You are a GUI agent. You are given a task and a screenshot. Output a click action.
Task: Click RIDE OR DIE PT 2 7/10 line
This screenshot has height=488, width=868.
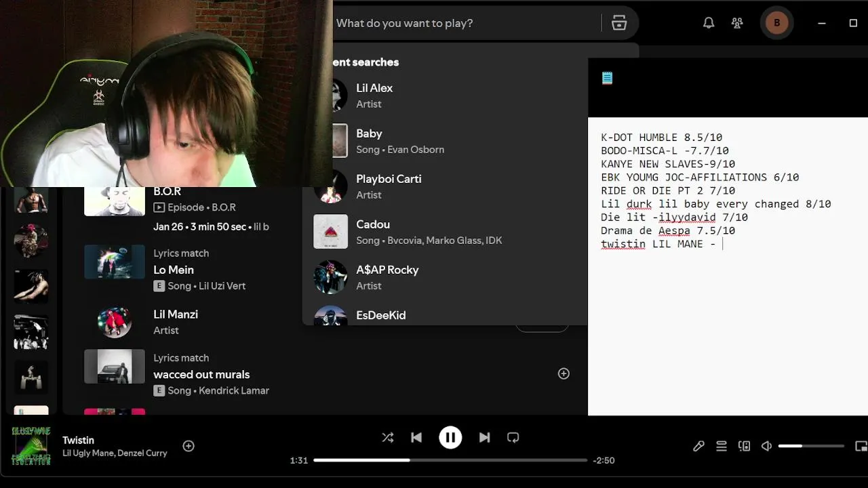[x=668, y=190]
